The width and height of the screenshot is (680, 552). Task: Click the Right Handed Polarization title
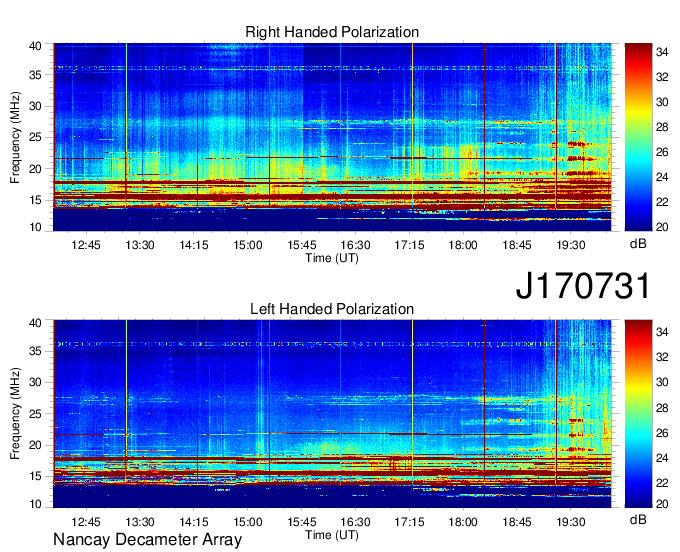tap(332, 32)
